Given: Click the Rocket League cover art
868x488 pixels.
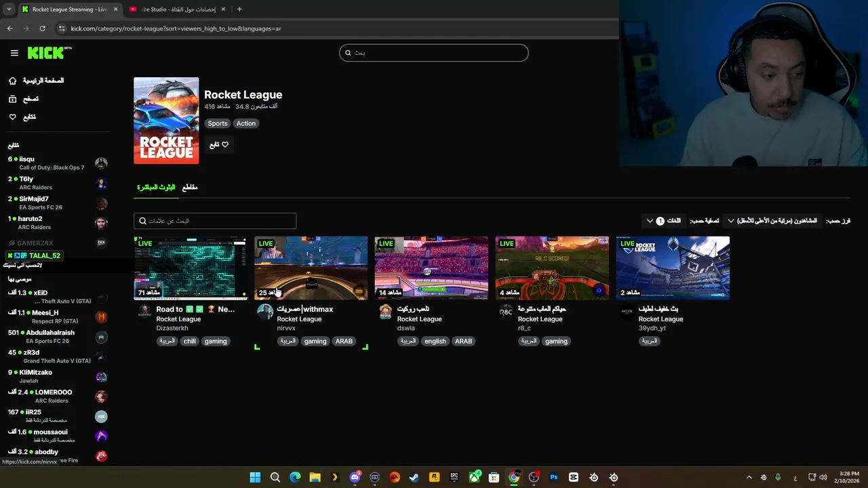Looking at the screenshot, I should tap(166, 121).
